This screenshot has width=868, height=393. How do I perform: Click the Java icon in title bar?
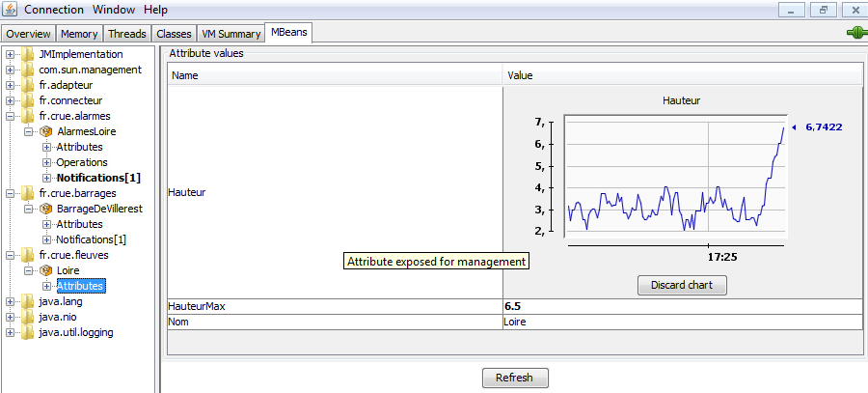(9, 9)
